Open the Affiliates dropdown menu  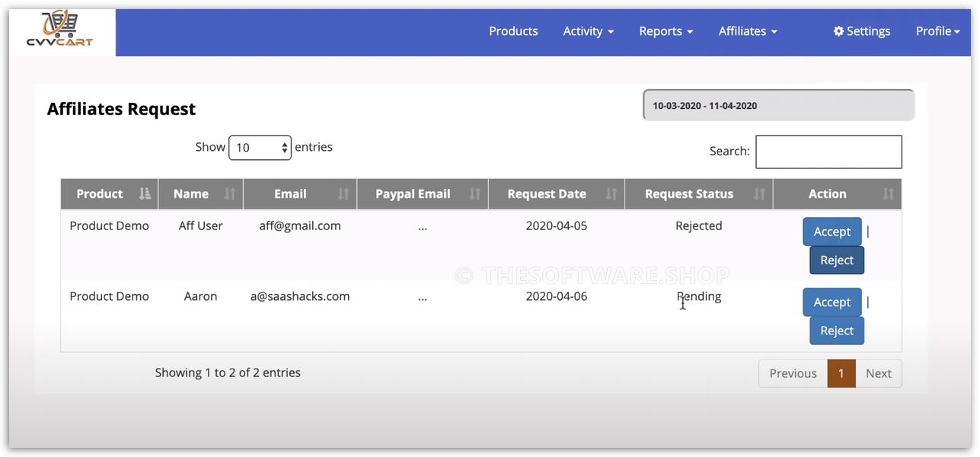(747, 31)
